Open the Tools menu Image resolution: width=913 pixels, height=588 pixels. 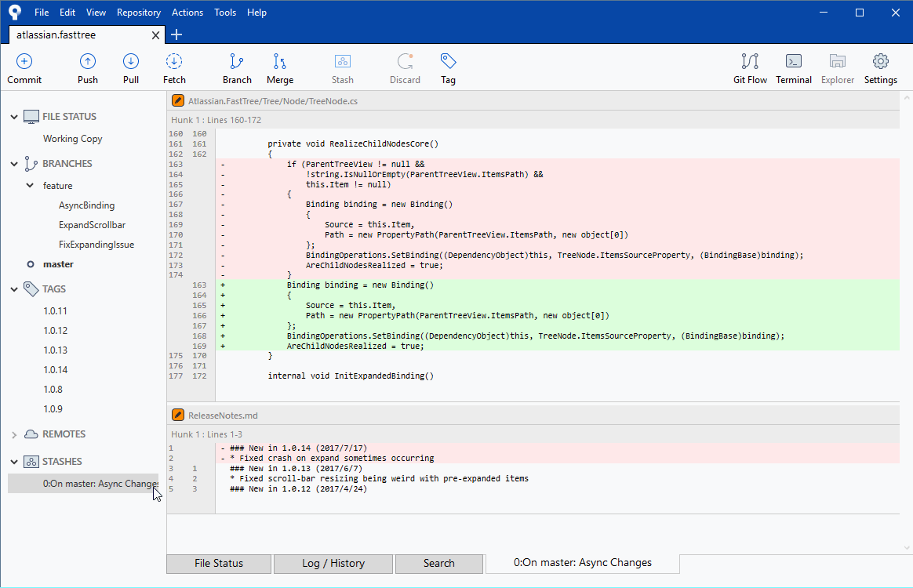[x=225, y=13]
